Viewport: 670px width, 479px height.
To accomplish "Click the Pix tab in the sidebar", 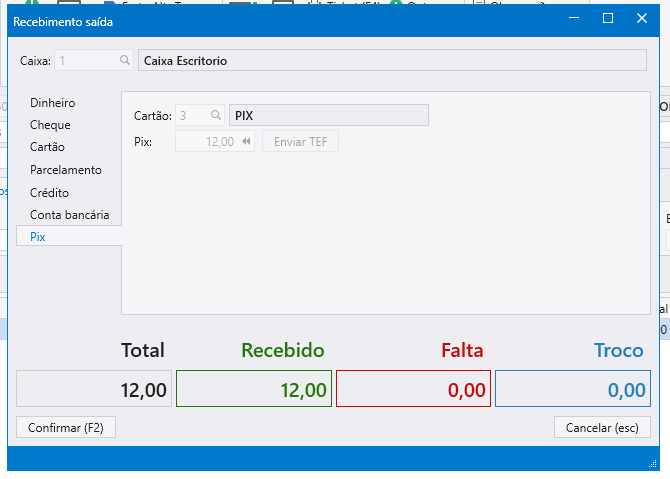I will click(38, 237).
